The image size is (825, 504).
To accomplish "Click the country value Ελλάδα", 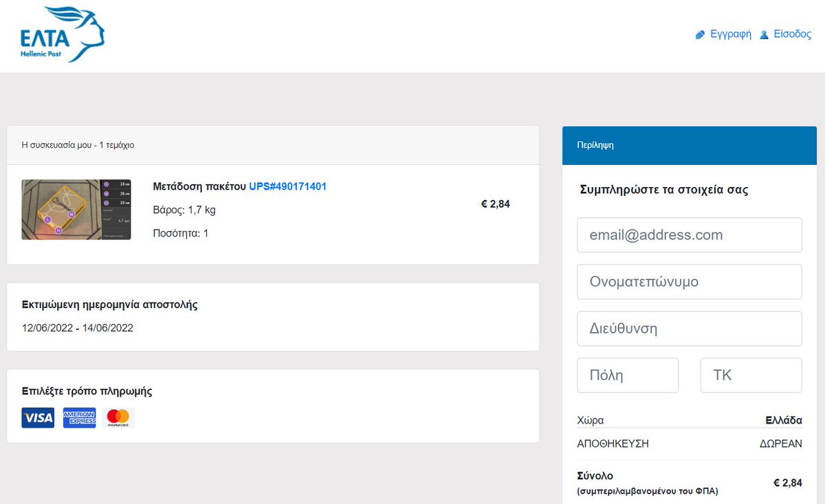I will click(x=784, y=420).
